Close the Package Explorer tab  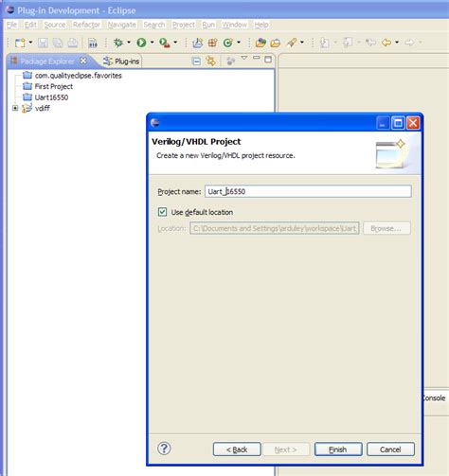(x=83, y=61)
